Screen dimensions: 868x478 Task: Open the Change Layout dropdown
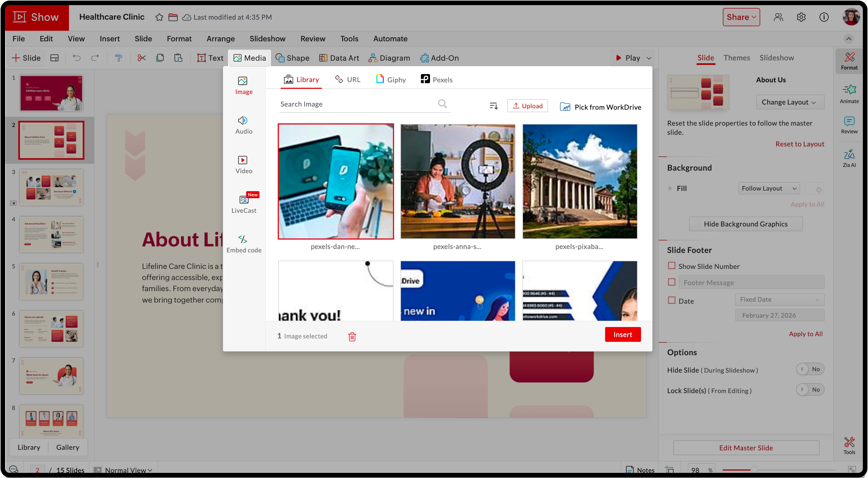click(x=790, y=102)
